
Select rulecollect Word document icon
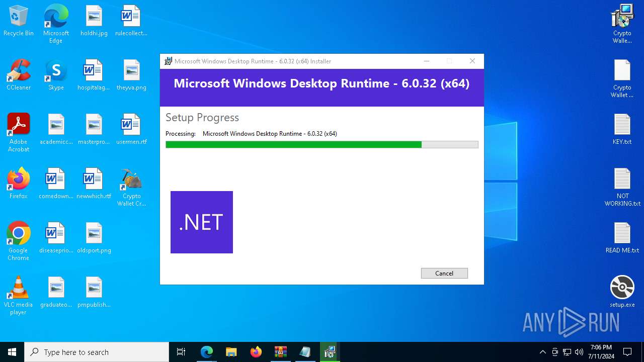(x=131, y=21)
